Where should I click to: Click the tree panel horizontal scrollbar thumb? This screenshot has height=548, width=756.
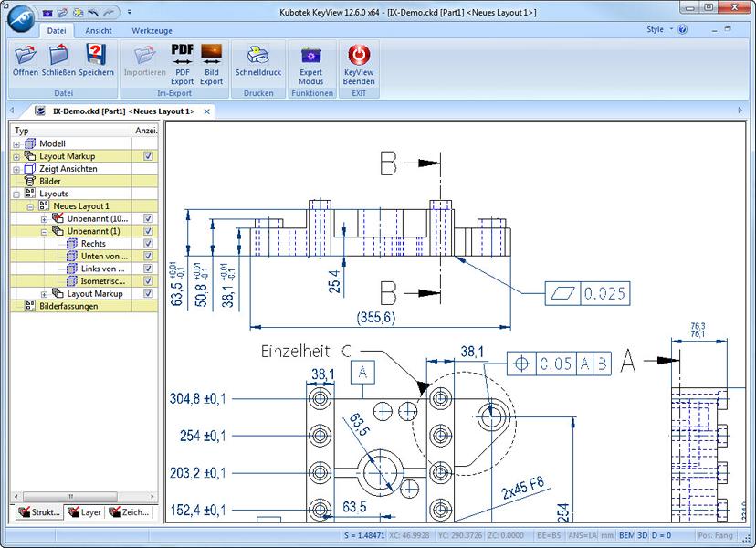(x=70, y=496)
